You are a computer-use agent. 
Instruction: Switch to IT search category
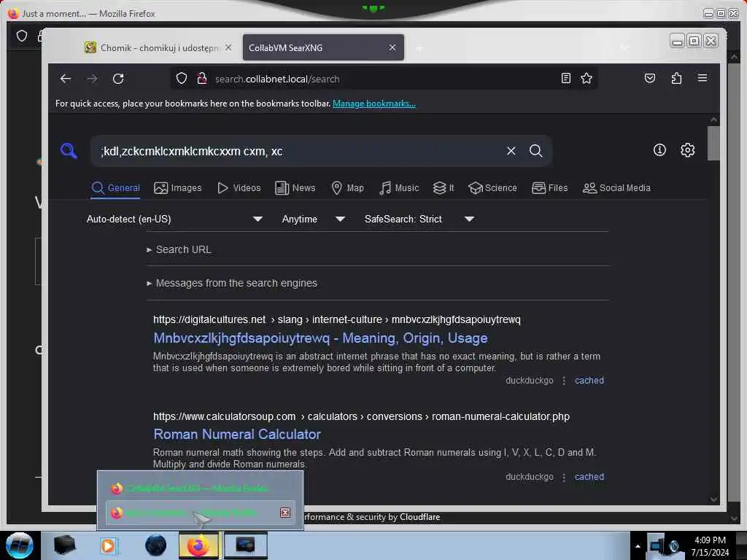(443, 188)
